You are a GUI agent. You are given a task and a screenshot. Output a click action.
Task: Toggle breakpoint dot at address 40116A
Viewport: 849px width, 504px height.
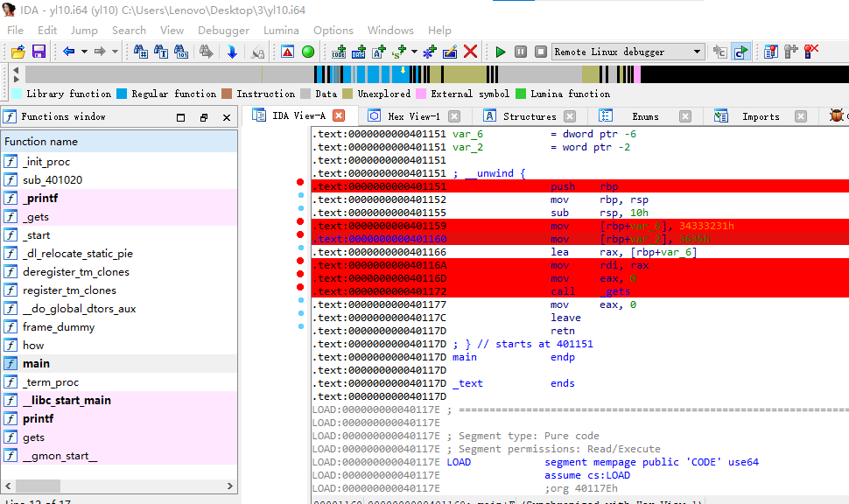[300, 261]
